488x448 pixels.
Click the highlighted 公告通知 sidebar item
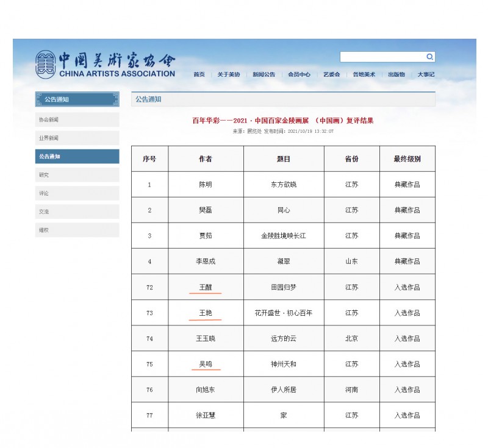click(x=77, y=157)
